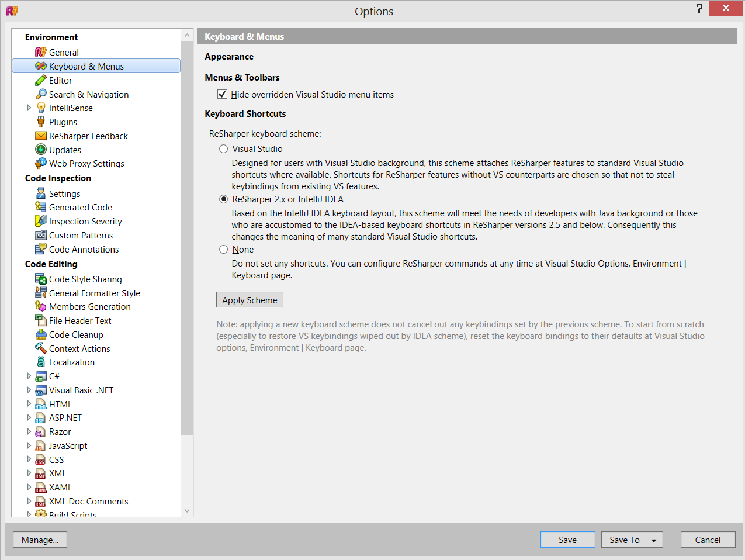Open the Web Proxy Settings page
The width and height of the screenshot is (745, 560).
pos(86,164)
